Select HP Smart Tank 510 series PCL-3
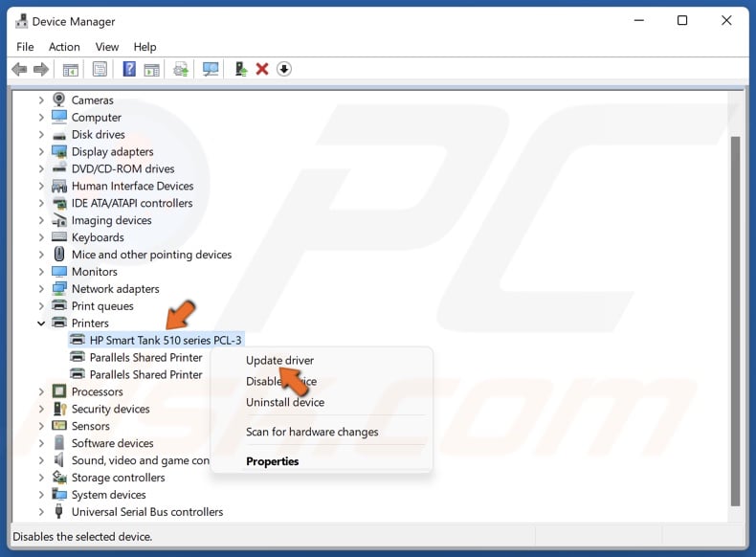This screenshot has width=756, height=557. (x=166, y=340)
